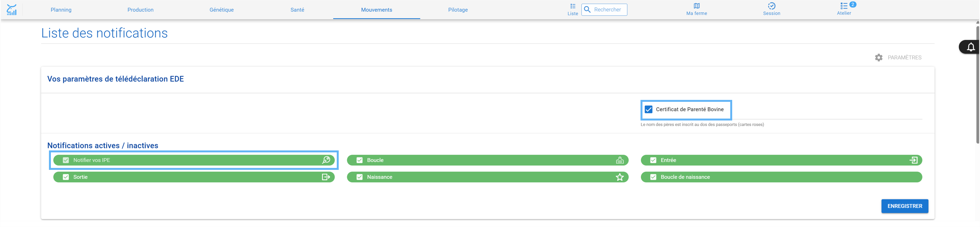Click the Paramètres gear icon
Image resolution: width=980 pixels, height=227 pixels.
click(879, 58)
